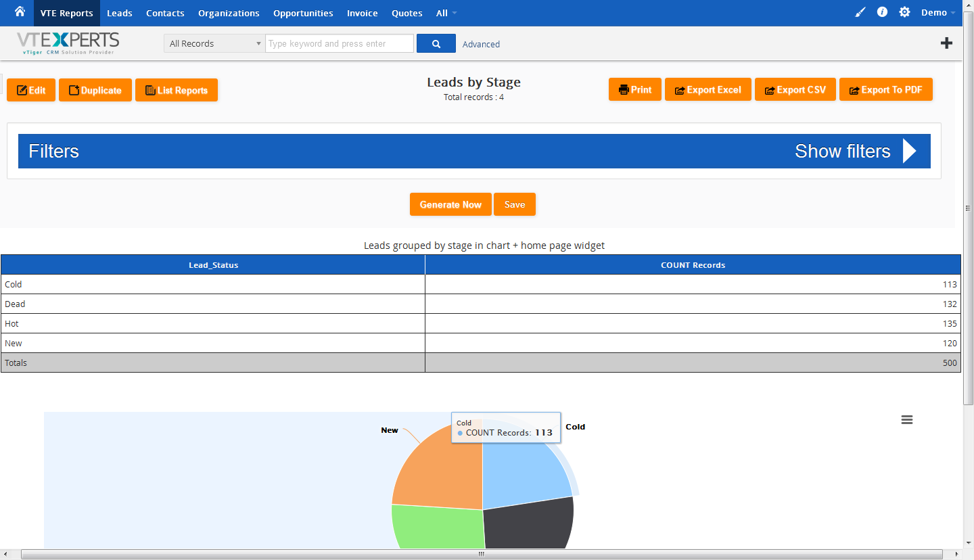
Task: Click the Print button
Action: click(635, 89)
